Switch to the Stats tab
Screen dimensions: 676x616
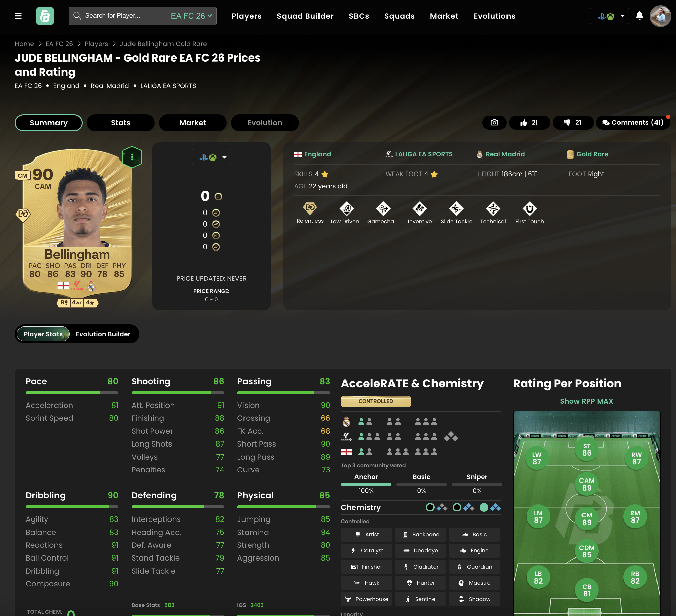(121, 123)
